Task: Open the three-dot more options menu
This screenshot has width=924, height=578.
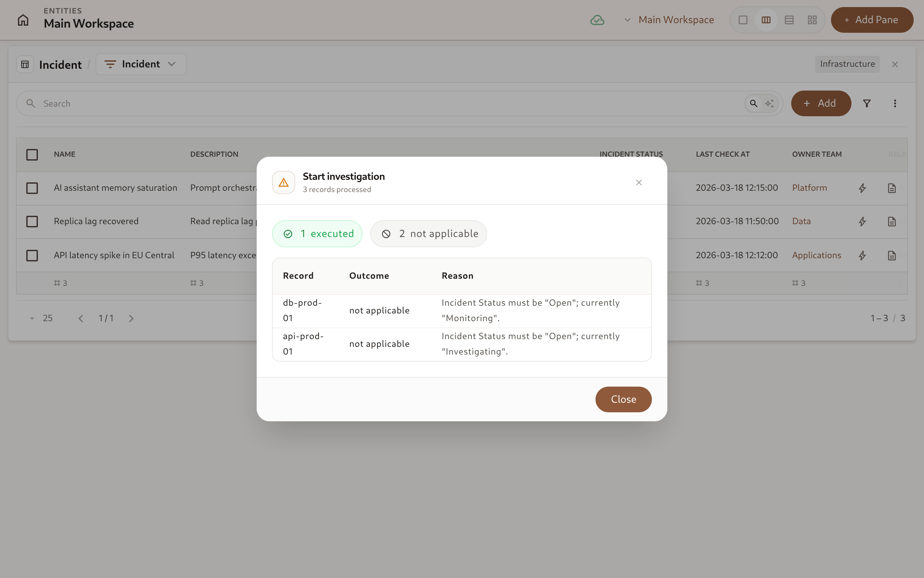Action: [x=894, y=103]
